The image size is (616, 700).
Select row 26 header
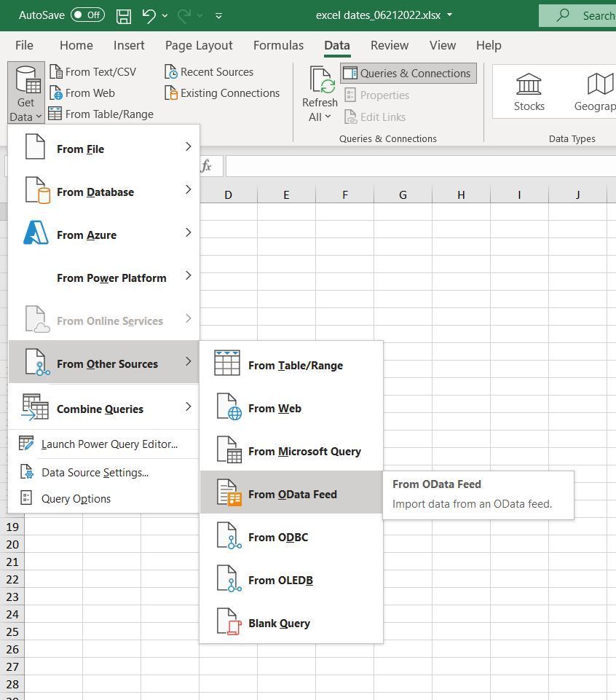click(12, 649)
